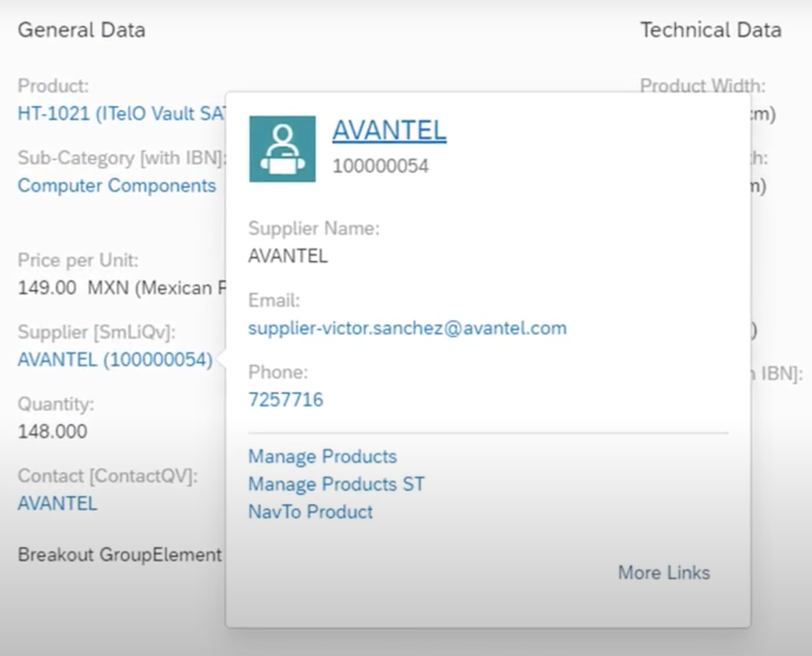Click the Breakout GroupElement text
Image resolution: width=812 pixels, height=656 pixels.
pos(120,555)
